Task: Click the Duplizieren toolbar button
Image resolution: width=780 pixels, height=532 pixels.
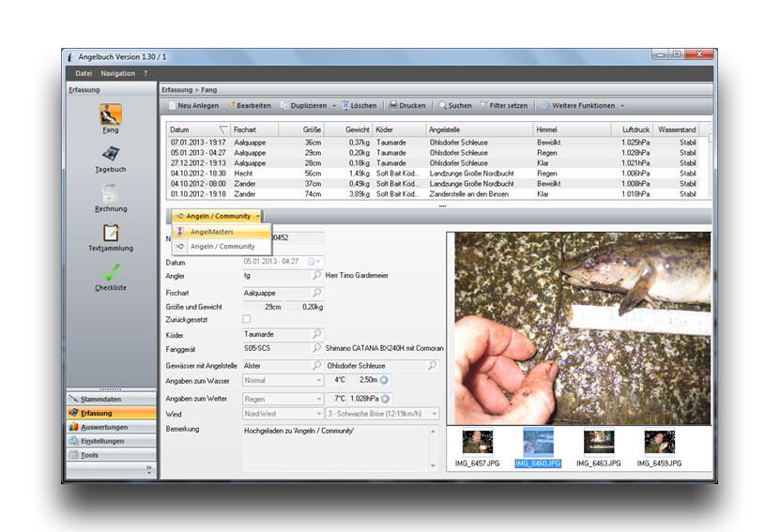Action: 304,105
